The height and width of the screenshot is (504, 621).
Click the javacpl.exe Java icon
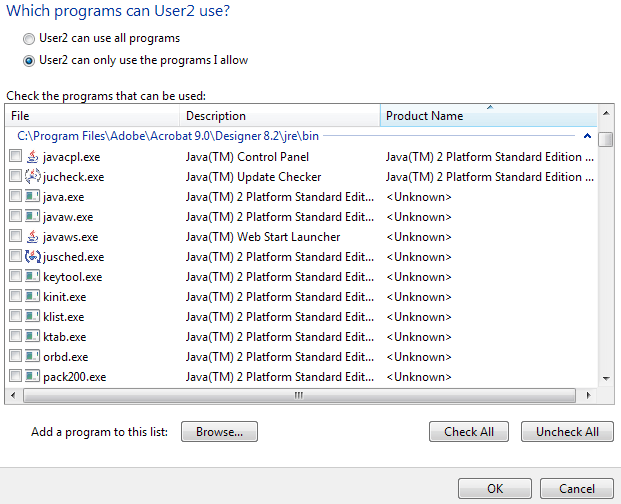pyautogui.click(x=32, y=157)
